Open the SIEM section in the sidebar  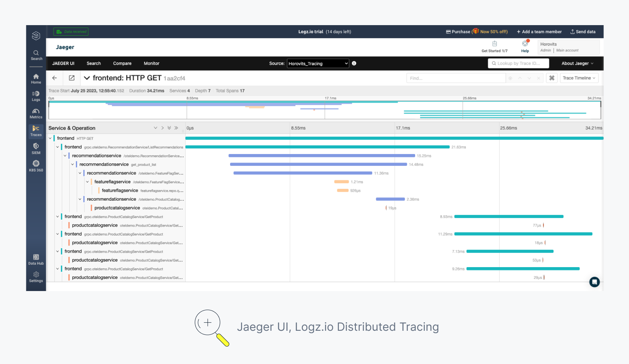[36, 148]
